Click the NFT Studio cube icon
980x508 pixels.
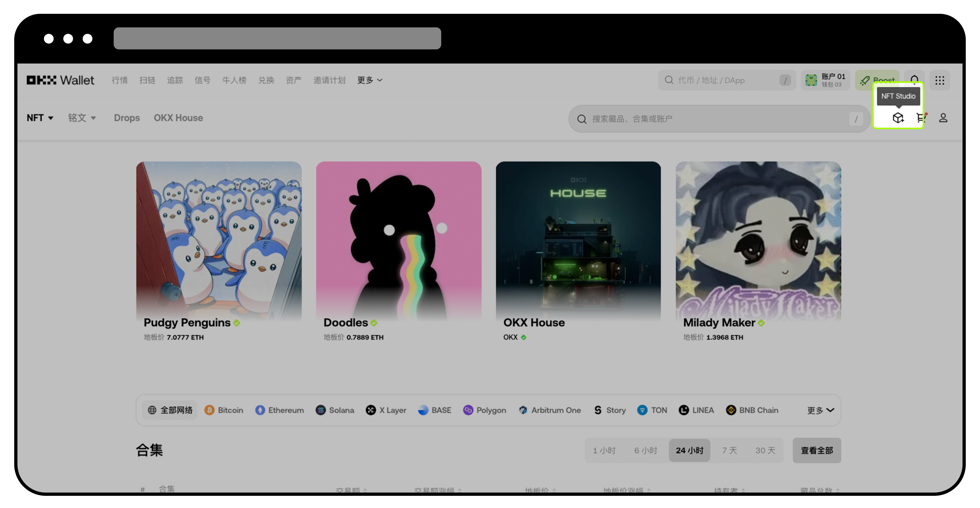[898, 118]
